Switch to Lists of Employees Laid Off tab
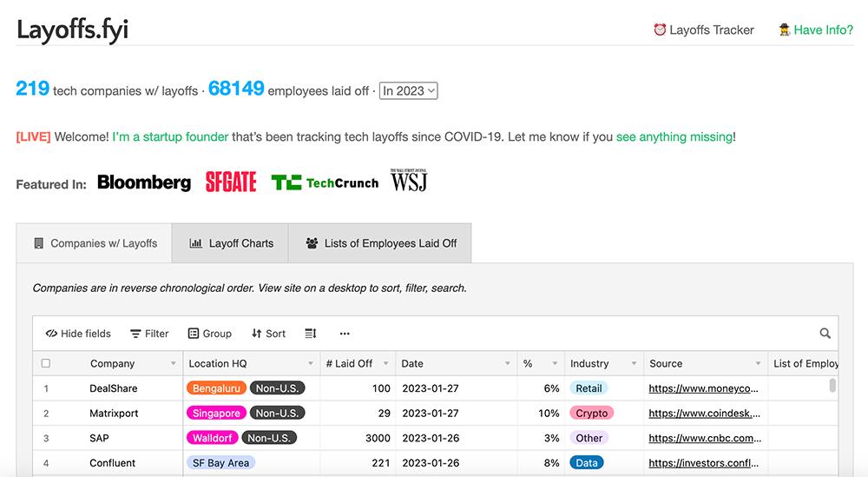The width and height of the screenshot is (868, 477). point(380,243)
